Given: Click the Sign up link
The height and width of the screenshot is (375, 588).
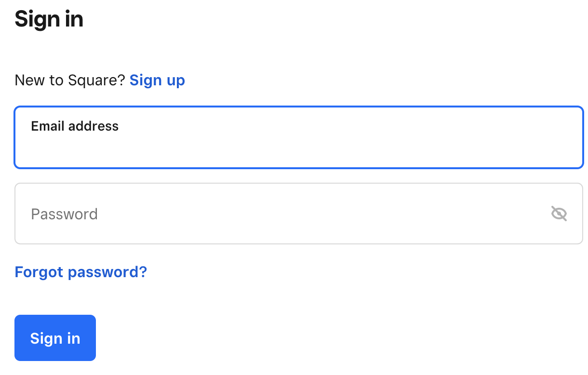Looking at the screenshot, I should pyautogui.click(x=157, y=80).
